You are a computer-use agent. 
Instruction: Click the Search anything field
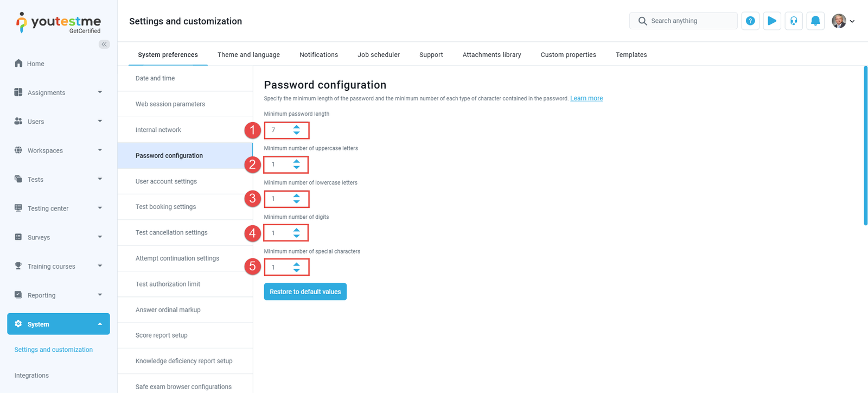(684, 21)
